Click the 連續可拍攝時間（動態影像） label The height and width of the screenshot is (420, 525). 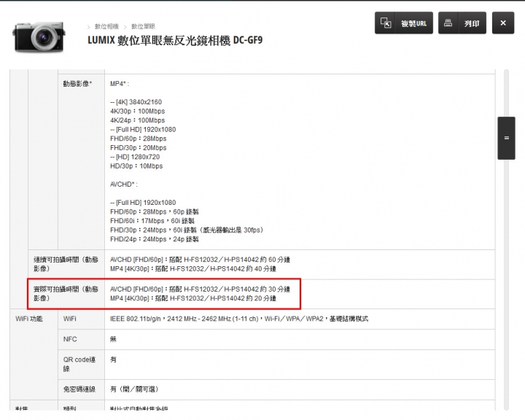[66, 264]
